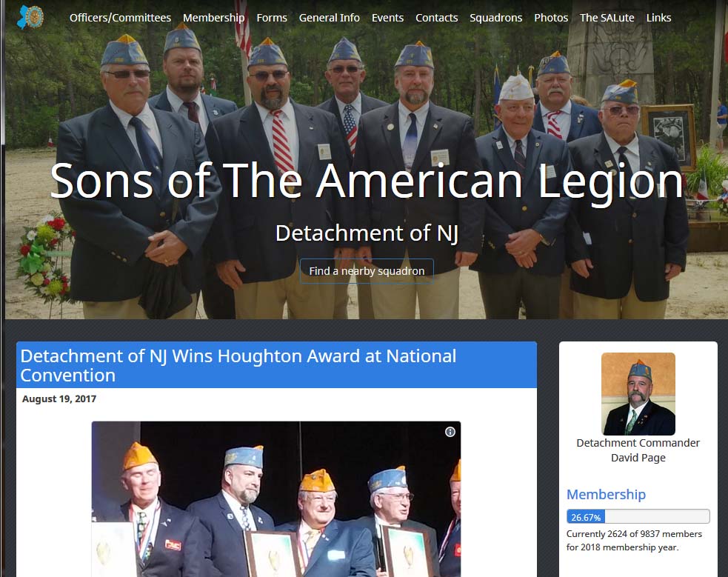Viewport: 728px width, 577px height.
Task: Click Detachment Commander David Page caption
Action: pyautogui.click(x=638, y=450)
